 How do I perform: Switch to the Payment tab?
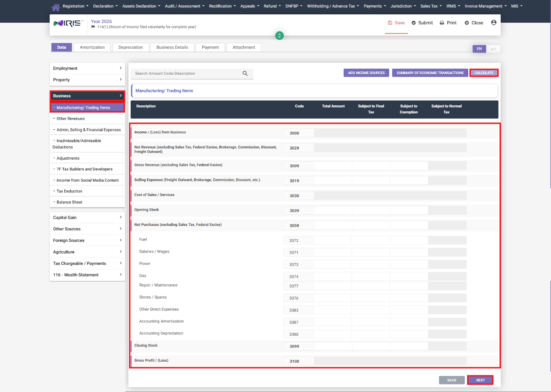coord(210,48)
